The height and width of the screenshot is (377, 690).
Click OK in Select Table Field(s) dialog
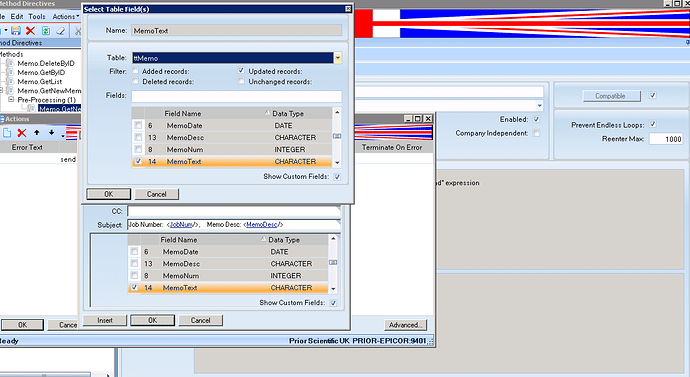[x=108, y=194]
